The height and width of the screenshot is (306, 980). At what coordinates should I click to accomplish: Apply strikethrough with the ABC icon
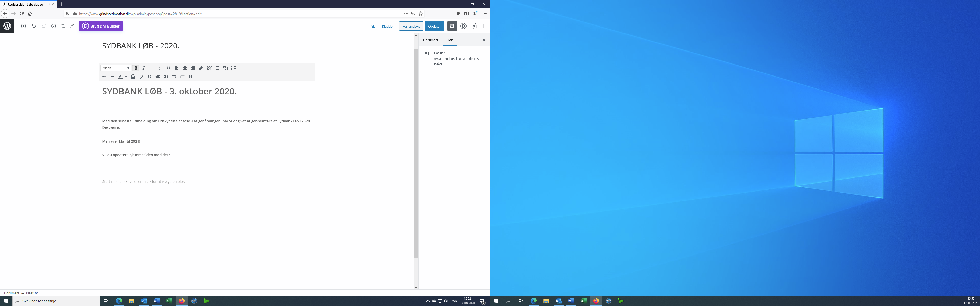[104, 77]
